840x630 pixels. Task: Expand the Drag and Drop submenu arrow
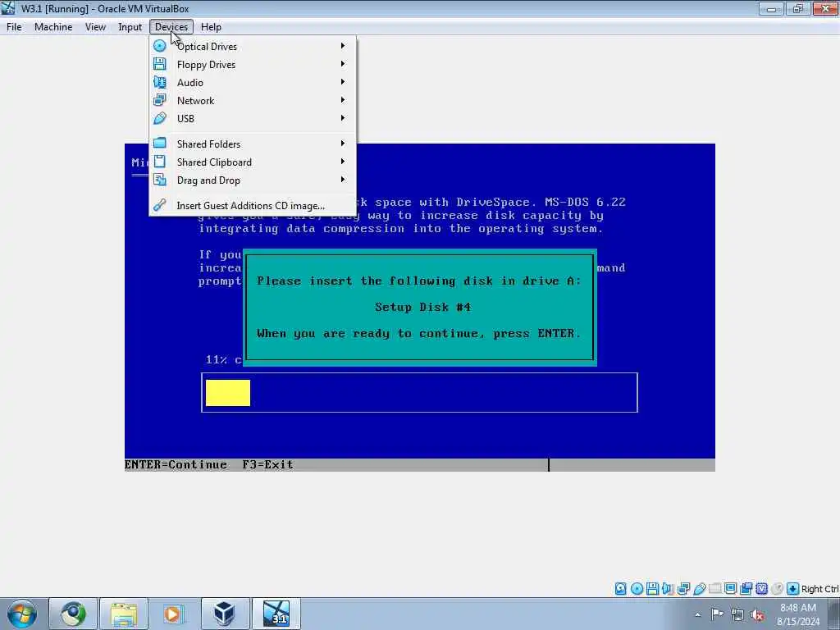(342, 180)
